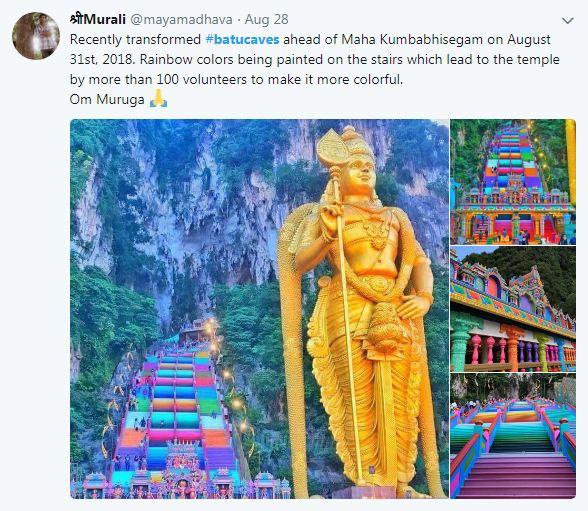Image resolution: width=588 pixels, height=511 pixels.
Task: View the top-right rainbow stairs thumbnail
Action: tap(513, 182)
